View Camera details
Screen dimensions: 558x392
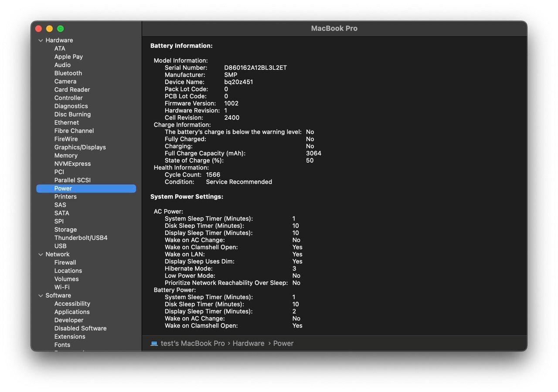tap(65, 81)
